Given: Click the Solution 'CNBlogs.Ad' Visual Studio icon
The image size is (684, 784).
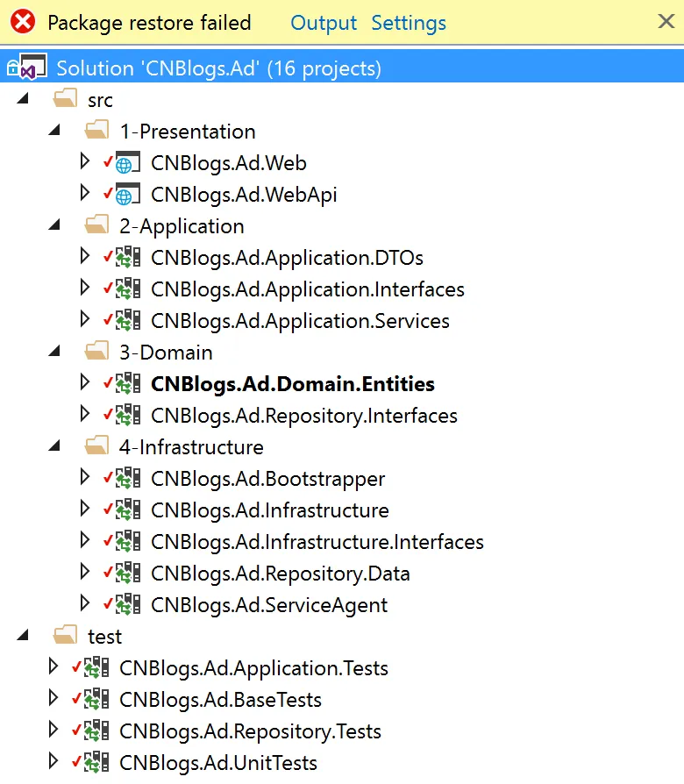Looking at the screenshot, I should 32,68.
